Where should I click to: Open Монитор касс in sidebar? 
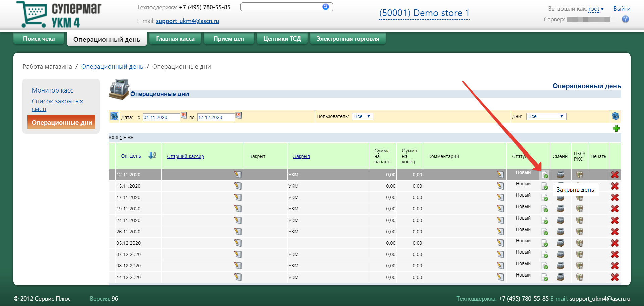pyautogui.click(x=52, y=90)
